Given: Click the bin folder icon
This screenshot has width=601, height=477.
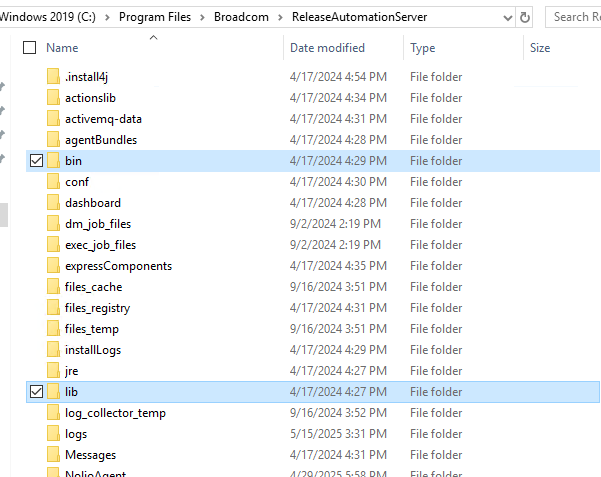Looking at the screenshot, I should tap(53, 161).
